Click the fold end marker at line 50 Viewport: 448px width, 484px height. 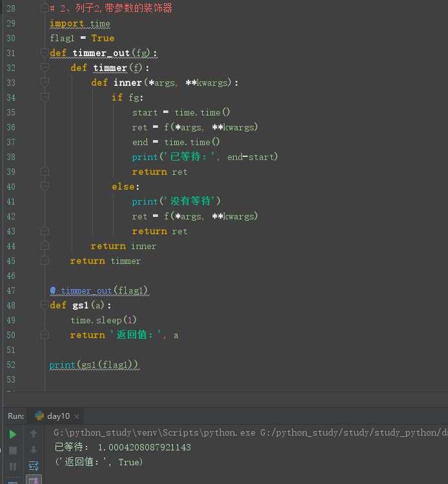click(44, 334)
